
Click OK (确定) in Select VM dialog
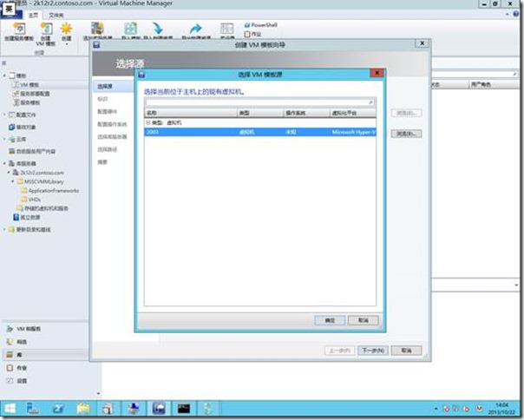coord(330,320)
